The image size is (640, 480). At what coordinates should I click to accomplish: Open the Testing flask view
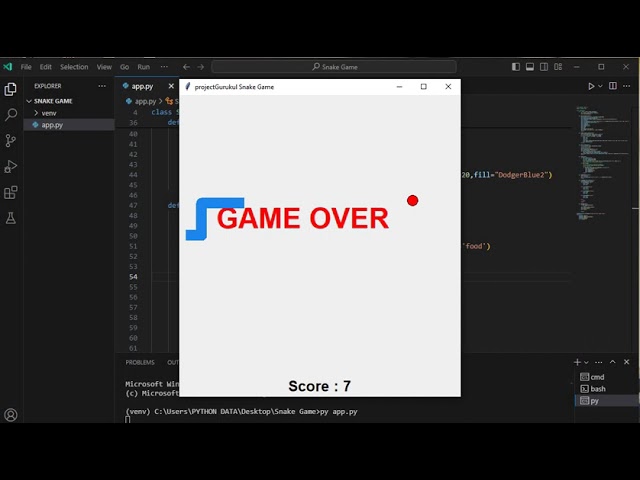[11, 218]
